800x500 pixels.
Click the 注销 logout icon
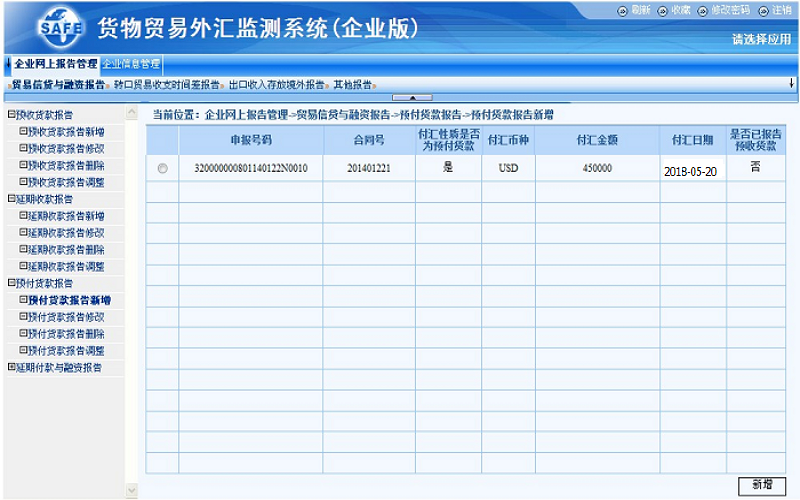[x=762, y=10]
